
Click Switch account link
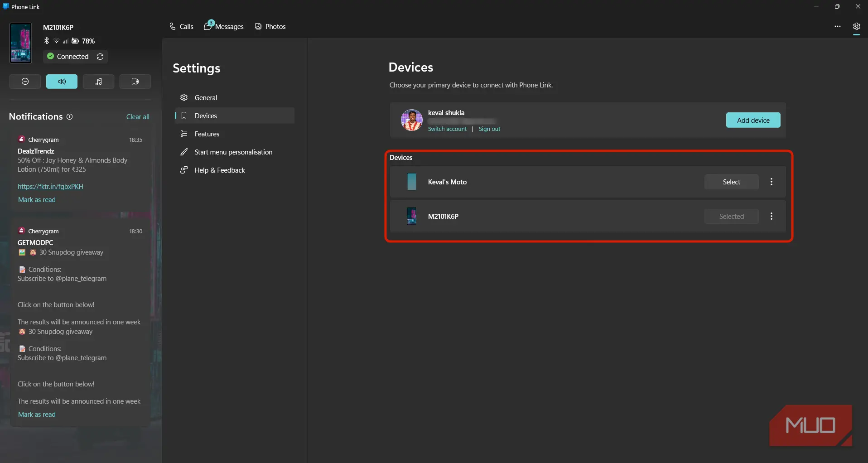[447, 129]
